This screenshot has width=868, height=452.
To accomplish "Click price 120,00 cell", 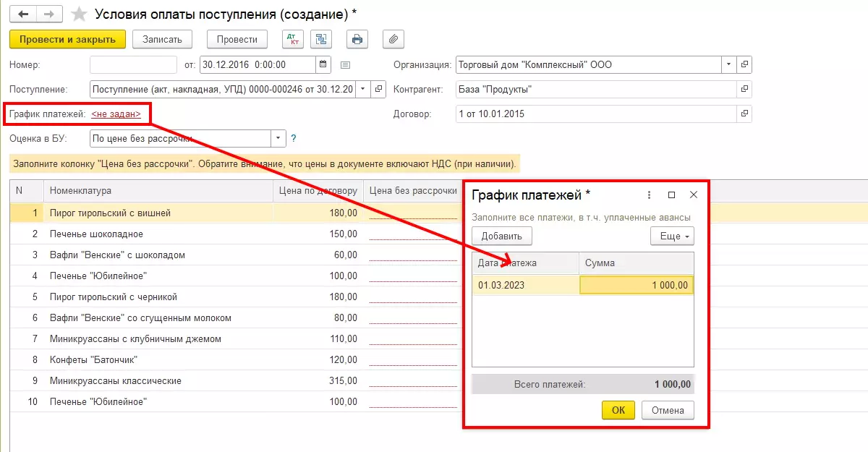I will coord(318,360).
